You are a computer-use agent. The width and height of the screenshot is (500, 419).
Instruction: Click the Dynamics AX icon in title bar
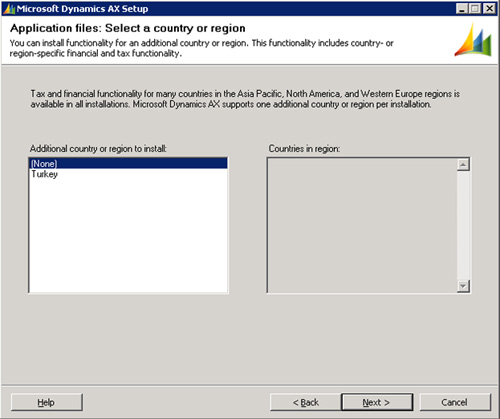pos(9,9)
